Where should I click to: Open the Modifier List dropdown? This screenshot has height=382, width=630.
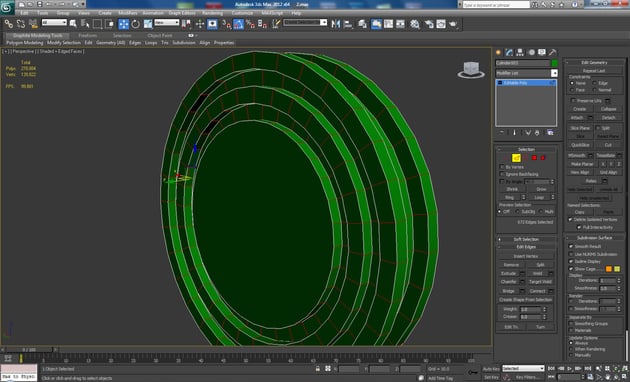pos(554,73)
